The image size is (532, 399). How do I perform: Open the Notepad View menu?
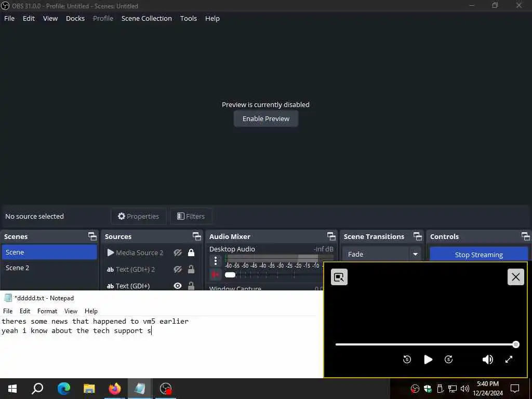71,311
